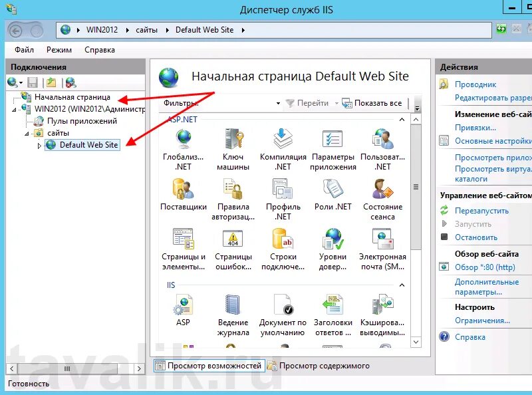Screen dimensions: 532x395
Task: Click the remove connection icon in Подключения toolbar
Action: (71, 82)
